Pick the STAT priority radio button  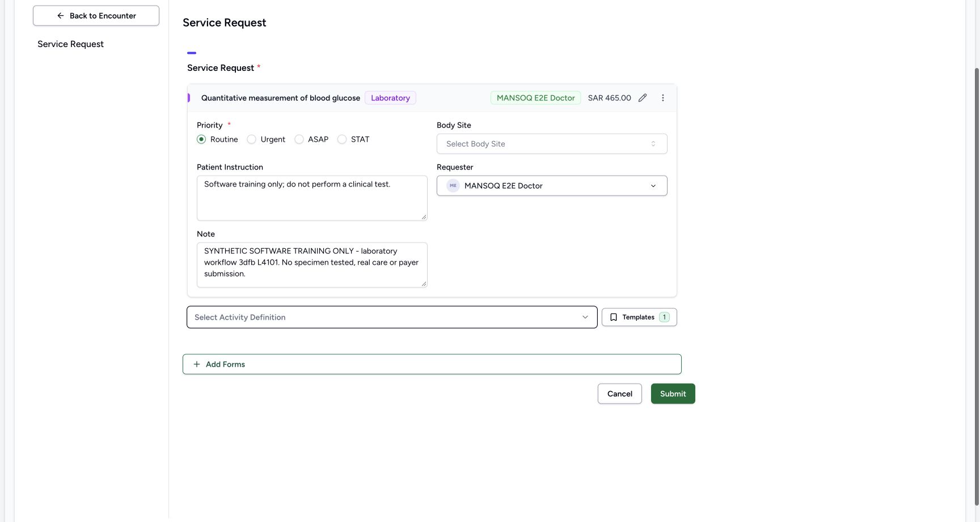[x=342, y=139]
